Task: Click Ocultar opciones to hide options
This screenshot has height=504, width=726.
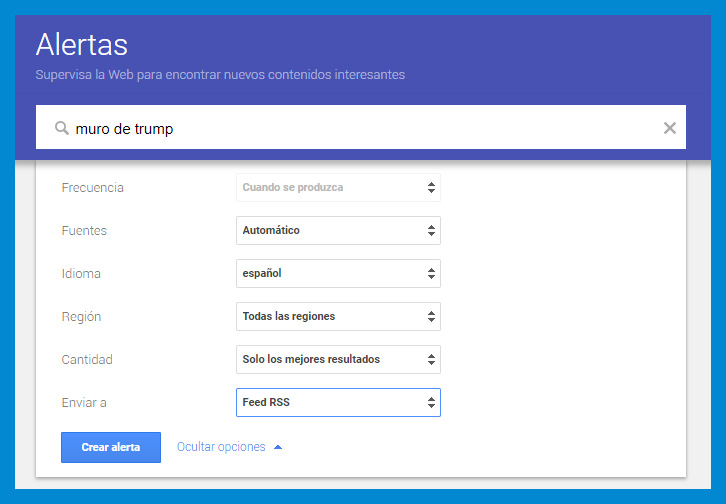Action: (221, 447)
